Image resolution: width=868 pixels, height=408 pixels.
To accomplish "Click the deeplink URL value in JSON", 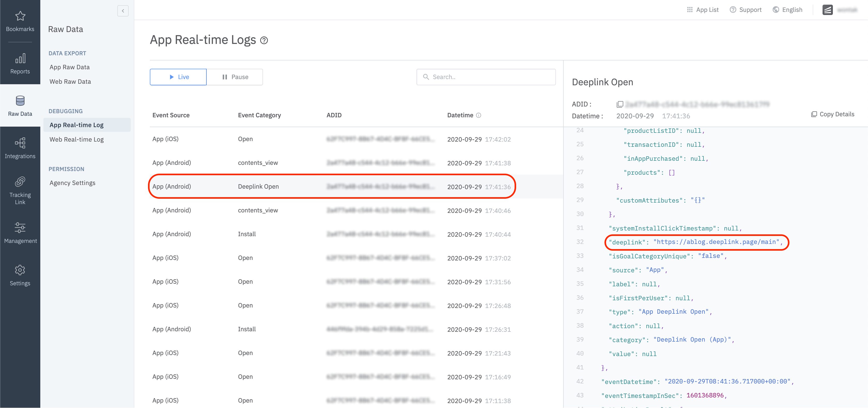I will coord(716,242).
